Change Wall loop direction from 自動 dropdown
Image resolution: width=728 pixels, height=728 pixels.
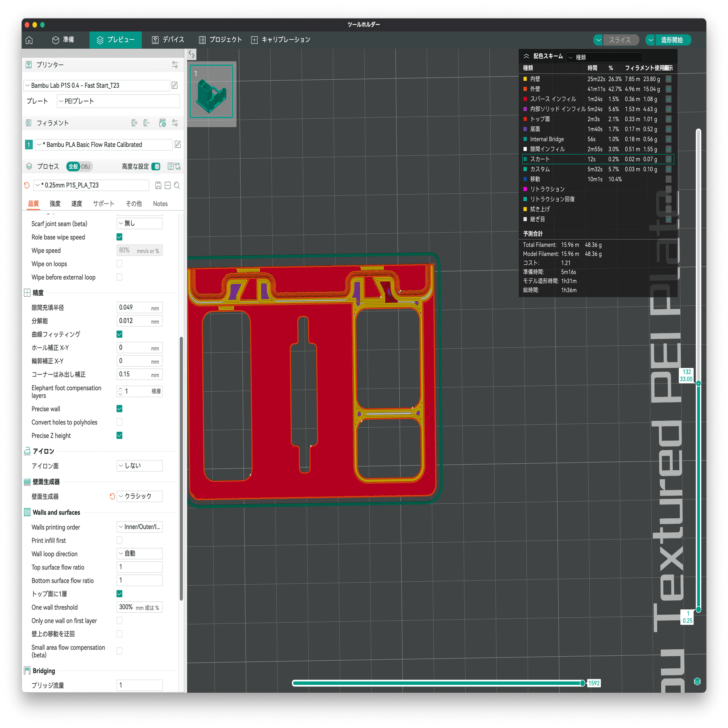coord(139,554)
